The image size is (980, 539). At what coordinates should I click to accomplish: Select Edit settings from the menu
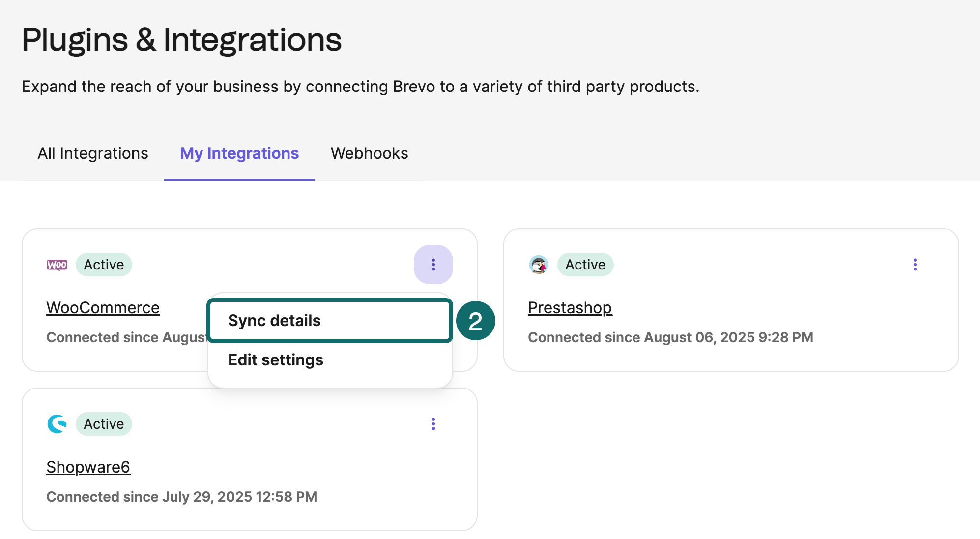click(275, 360)
